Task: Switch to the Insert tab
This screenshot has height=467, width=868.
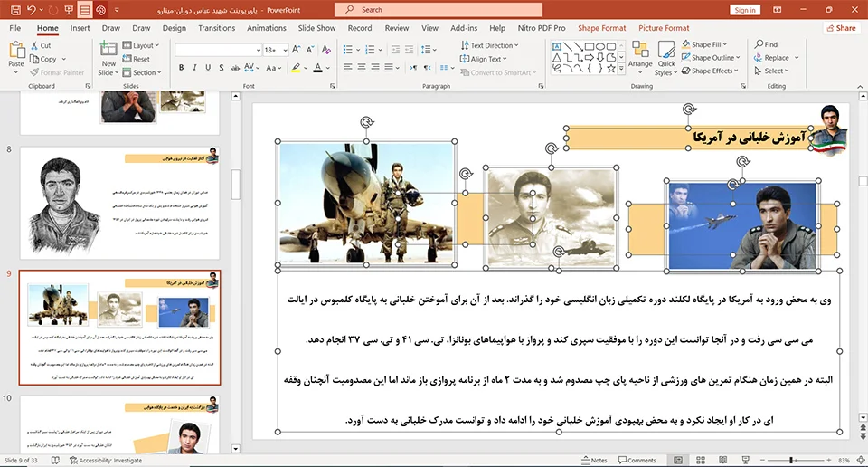Action: pos(80,28)
